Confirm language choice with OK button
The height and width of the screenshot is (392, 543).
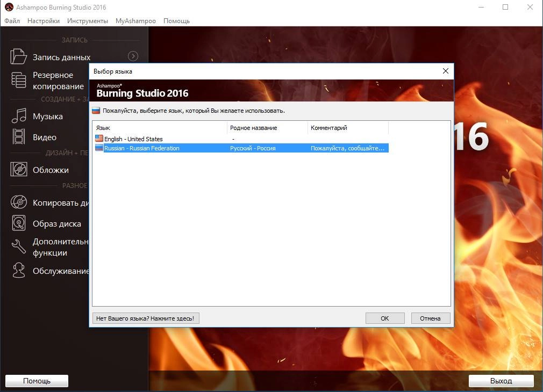point(385,318)
